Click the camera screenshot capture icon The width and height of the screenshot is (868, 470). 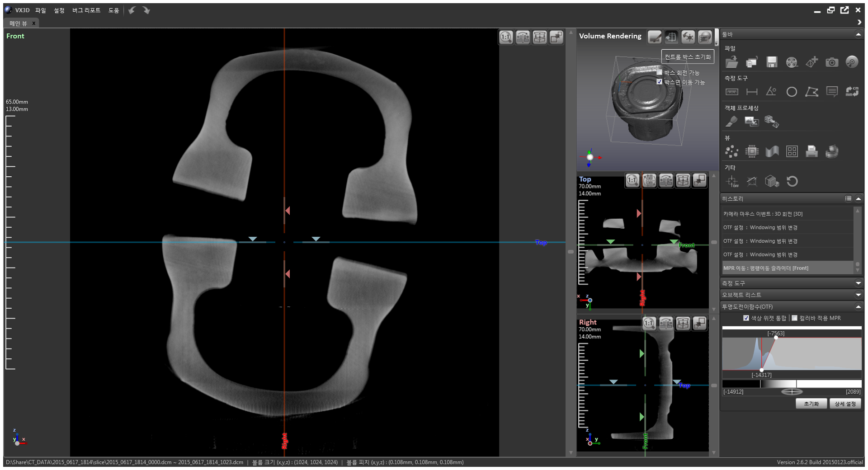click(832, 62)
